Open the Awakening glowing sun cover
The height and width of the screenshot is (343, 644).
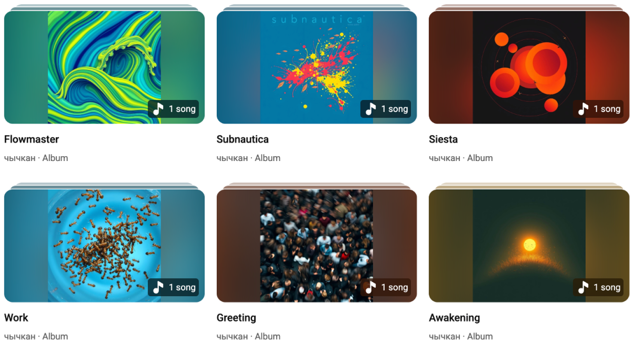(529, 246)
